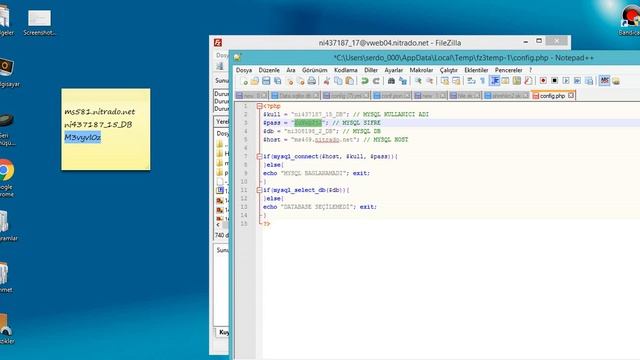Collapse the fold marker at line 7
Image resolution: width=640 pixels, height=360 pixels.
259,156
